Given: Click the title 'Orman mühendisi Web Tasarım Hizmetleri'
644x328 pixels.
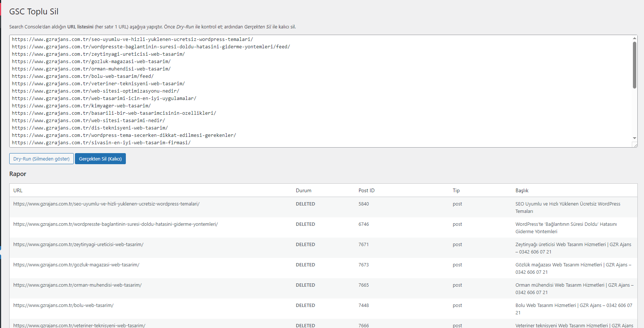Looking at the screenshot, I should pos(575,289).
